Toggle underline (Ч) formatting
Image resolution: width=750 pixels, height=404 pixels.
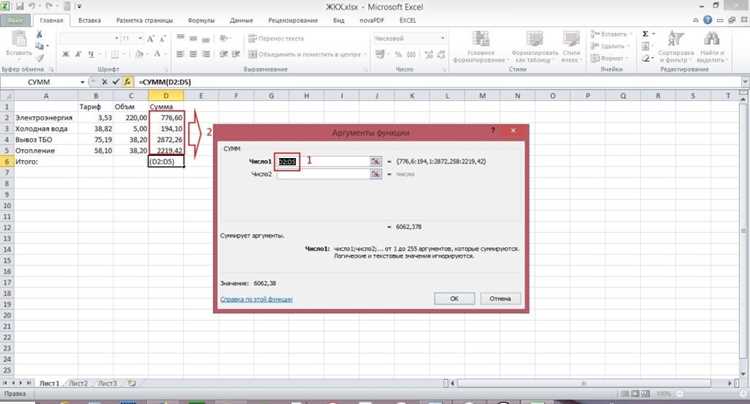[x=91, y=54]
